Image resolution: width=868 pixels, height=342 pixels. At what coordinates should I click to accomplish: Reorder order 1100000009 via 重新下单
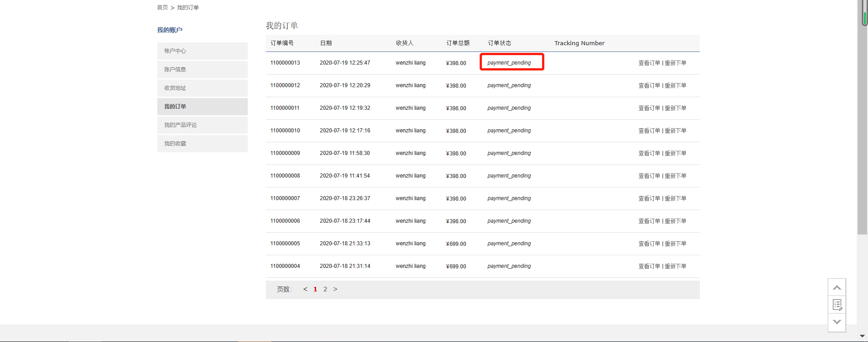tap(675, 154)
